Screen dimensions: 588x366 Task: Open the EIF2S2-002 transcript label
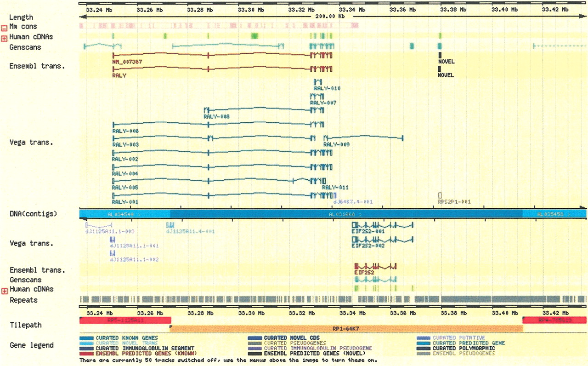367,246
